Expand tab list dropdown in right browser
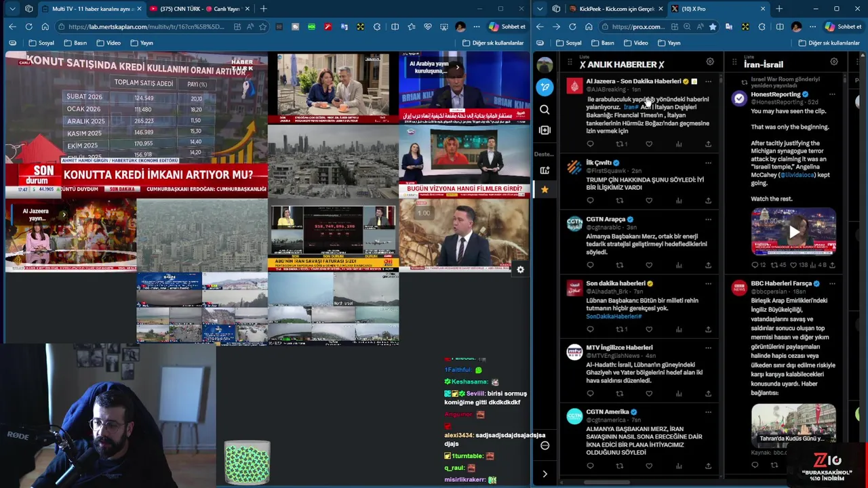 (x=540, y=9)
